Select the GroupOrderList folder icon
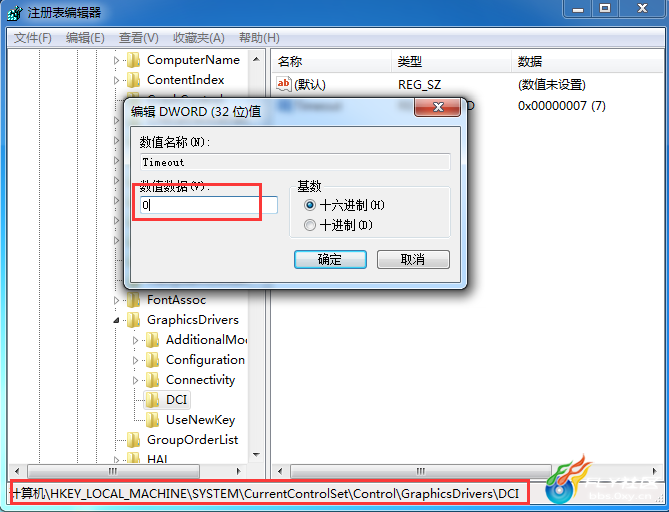 point(134,439)
